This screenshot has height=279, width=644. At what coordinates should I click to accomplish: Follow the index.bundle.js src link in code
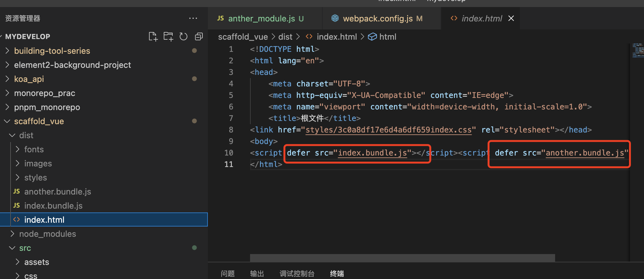373,153
